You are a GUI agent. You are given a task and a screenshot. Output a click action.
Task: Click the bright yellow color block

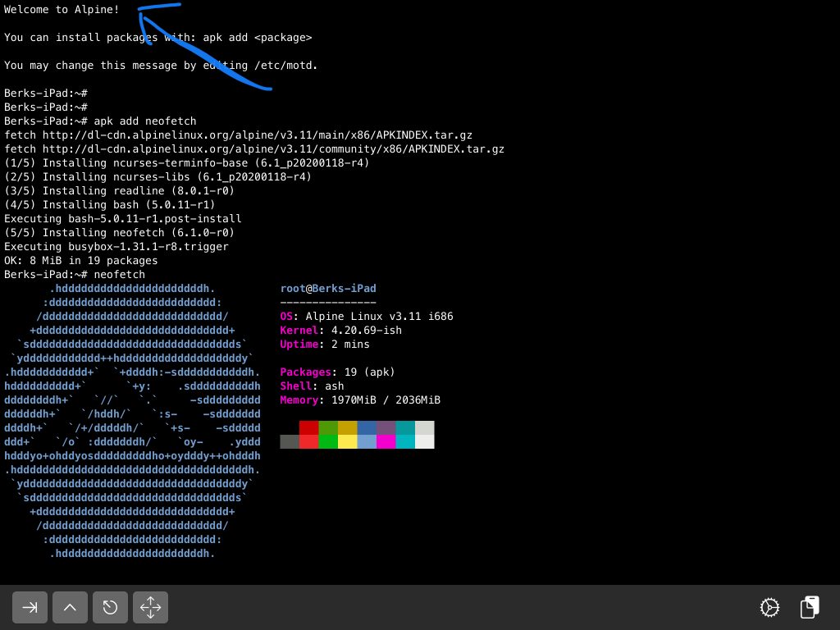(347, 441)
